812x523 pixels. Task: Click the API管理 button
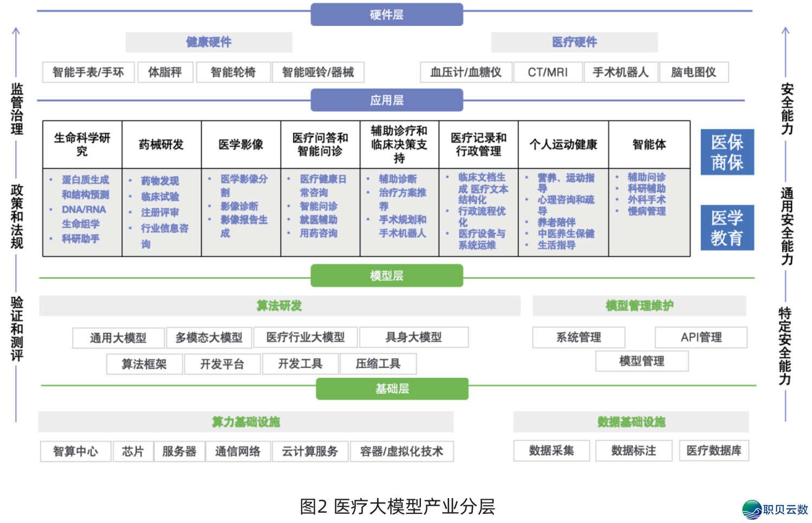pyautogui.click(x=701, y=337)
